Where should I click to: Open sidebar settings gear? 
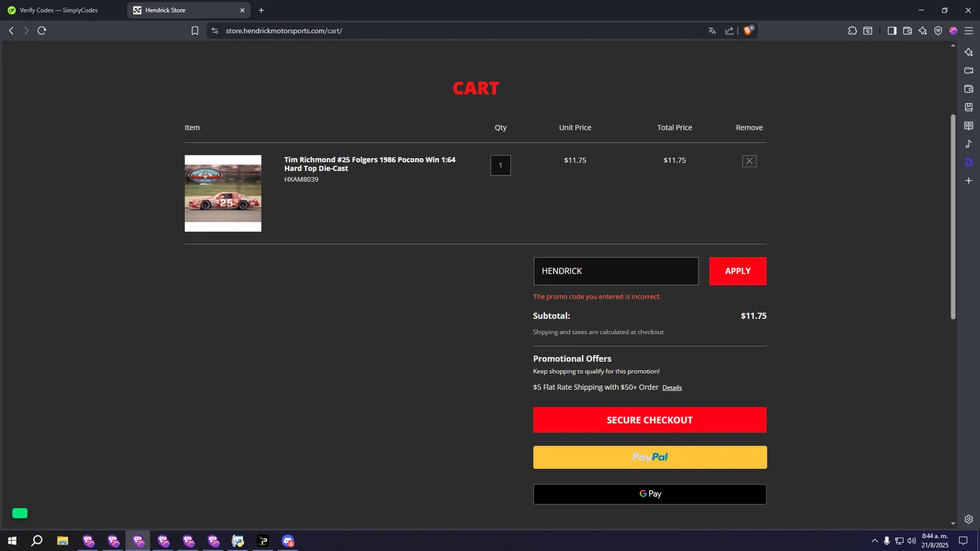969,520
